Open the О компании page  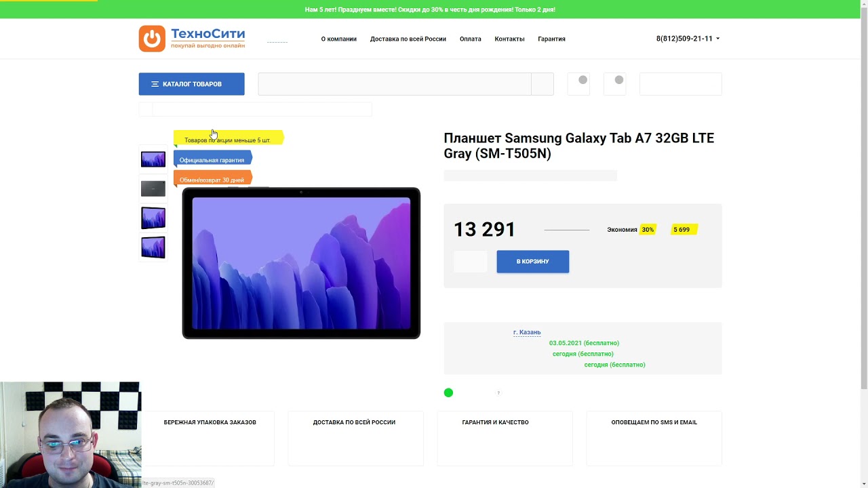(338, 39)
